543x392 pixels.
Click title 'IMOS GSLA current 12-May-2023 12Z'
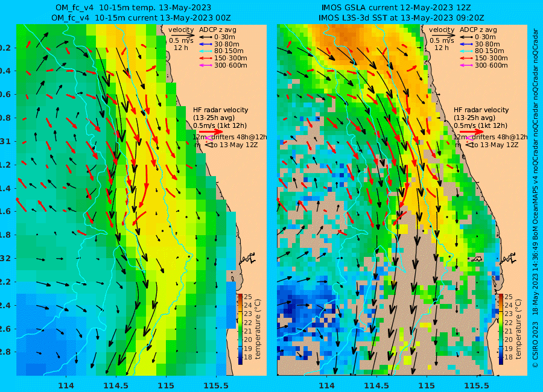[x=396, y=8]
